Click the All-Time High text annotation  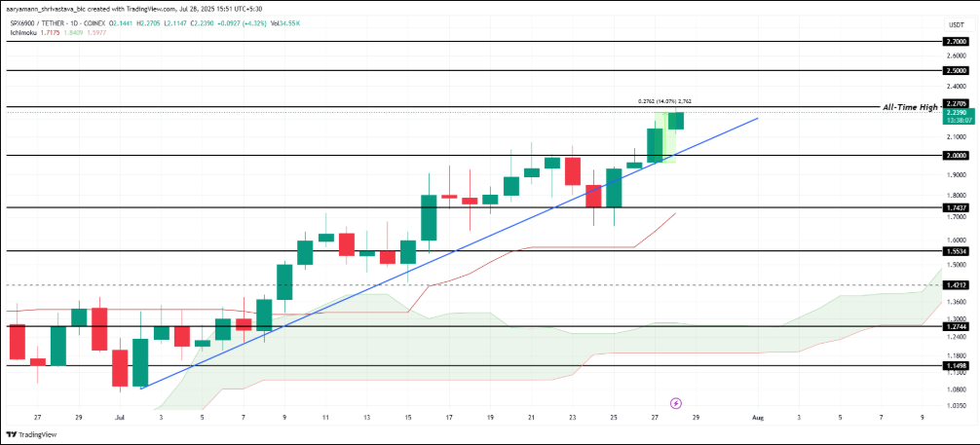tap(910, 107)
